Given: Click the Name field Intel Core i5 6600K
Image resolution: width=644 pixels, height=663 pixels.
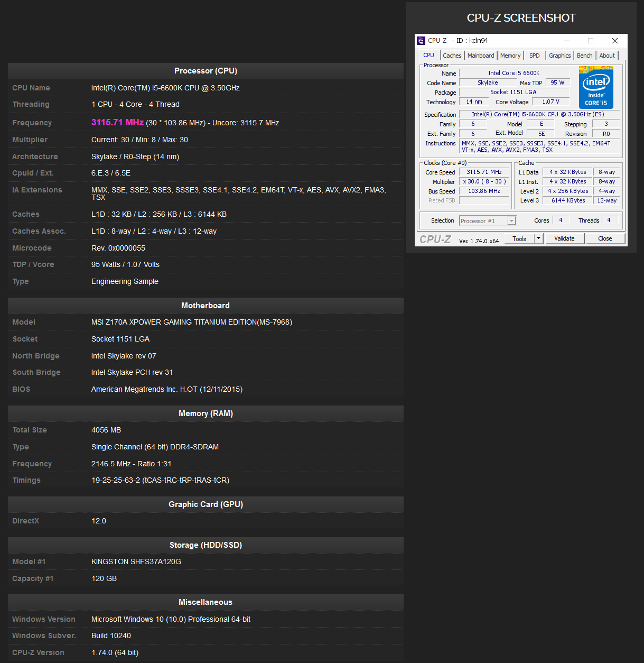Looking at the screenshot, I should coord(514,73).
